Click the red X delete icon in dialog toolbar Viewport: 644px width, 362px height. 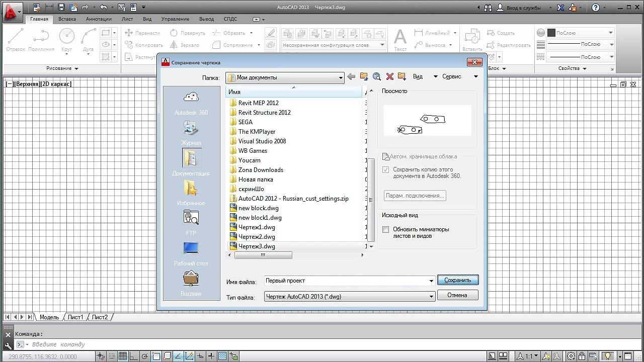click(389, 76)
